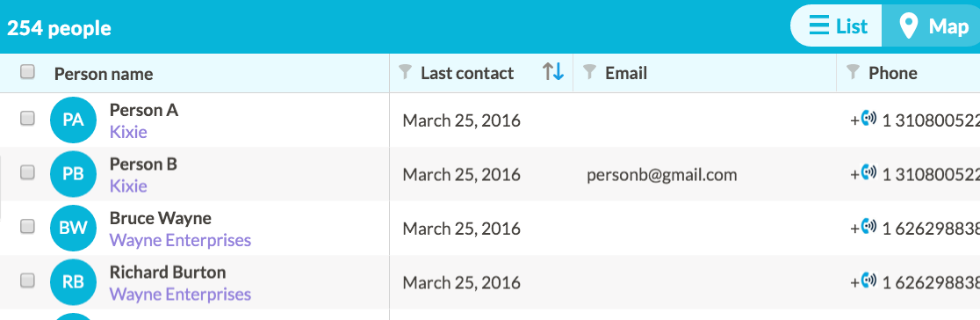Image resolution: width=980 pixels, height=320 pixels.
Task: Check the box for Person A
Action: point(27,119)
